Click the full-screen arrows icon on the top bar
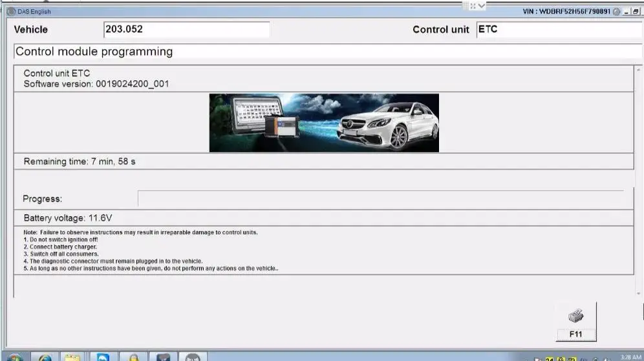644x361 pixels. pyautogui.click(x=473, y=6)
